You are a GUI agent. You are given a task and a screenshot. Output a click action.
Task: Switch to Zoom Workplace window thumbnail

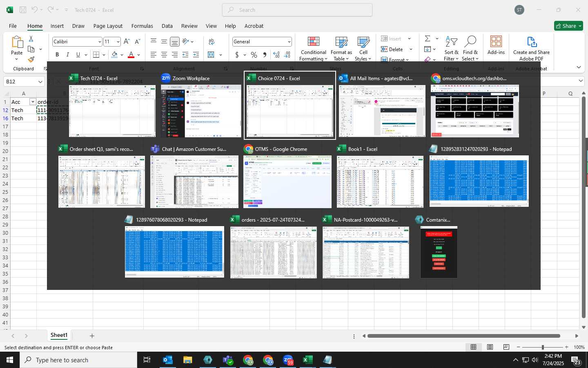pos(201,106)
